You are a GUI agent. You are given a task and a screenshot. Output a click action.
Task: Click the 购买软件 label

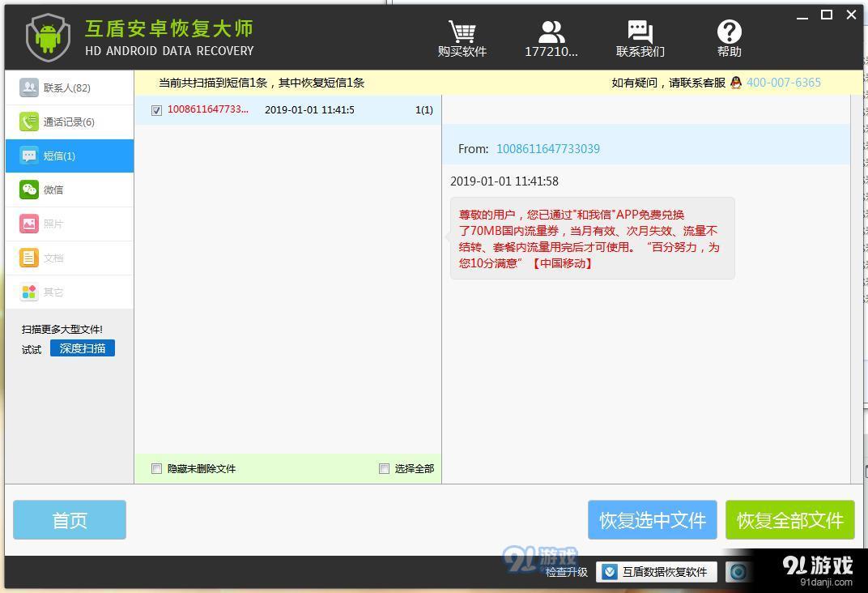[462, 52]
